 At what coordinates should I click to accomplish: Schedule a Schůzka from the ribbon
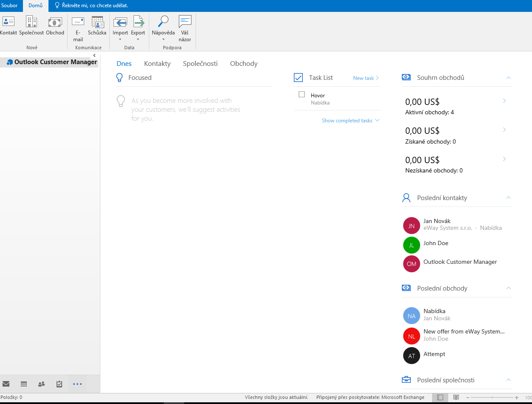pos(97,26)
